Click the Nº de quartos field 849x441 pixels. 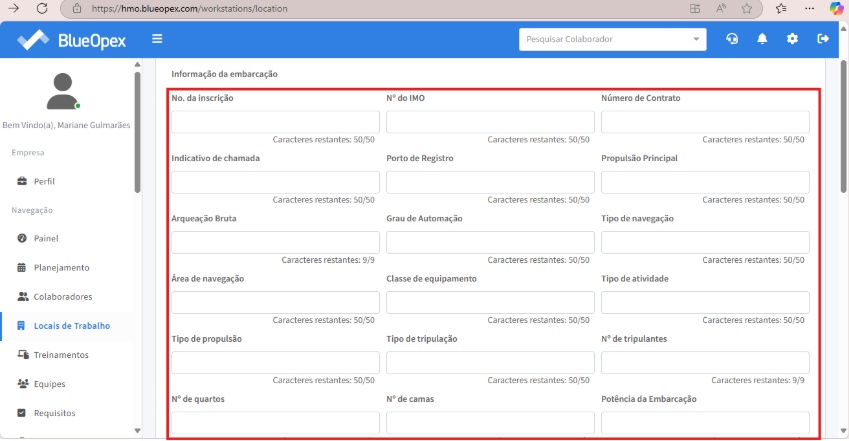[275, 423]
